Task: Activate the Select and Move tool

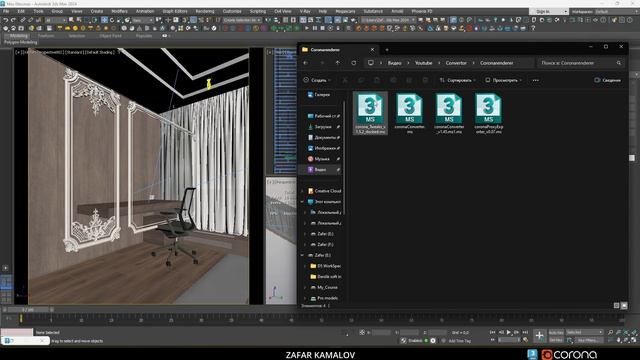Action: click(x=104, y=20)
